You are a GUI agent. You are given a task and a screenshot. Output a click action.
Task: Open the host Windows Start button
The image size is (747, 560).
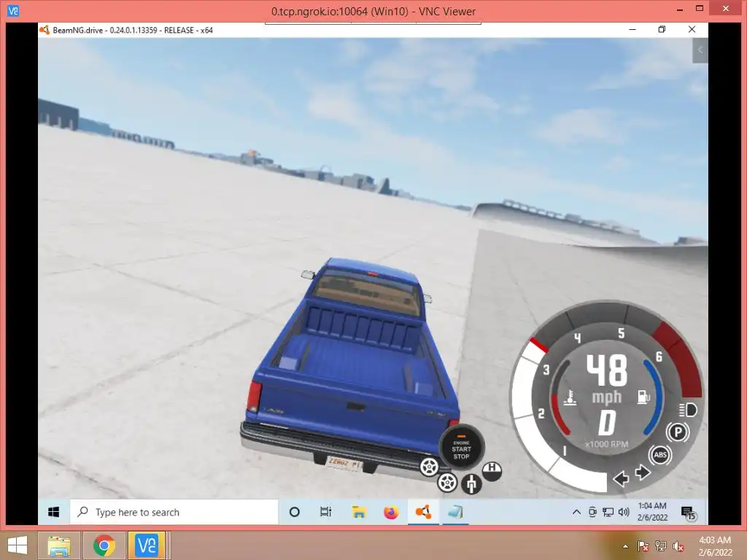18,545
